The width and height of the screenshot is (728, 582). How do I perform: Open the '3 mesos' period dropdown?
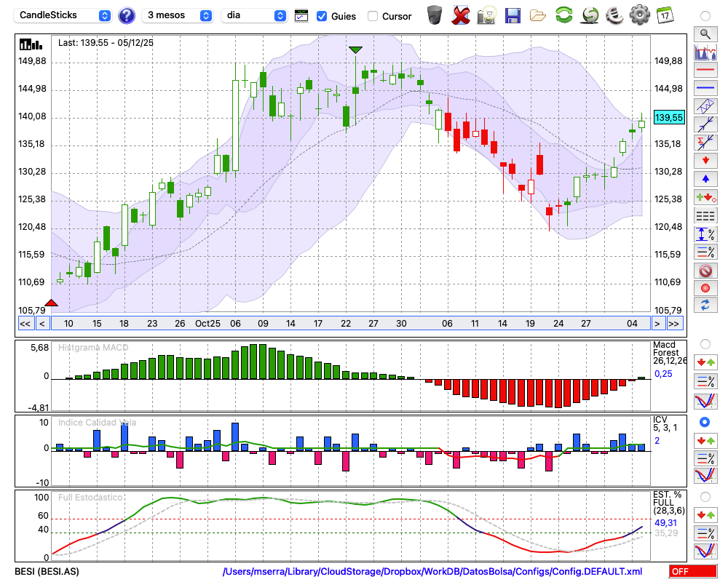pyautogui.click(x=177, y=15)
